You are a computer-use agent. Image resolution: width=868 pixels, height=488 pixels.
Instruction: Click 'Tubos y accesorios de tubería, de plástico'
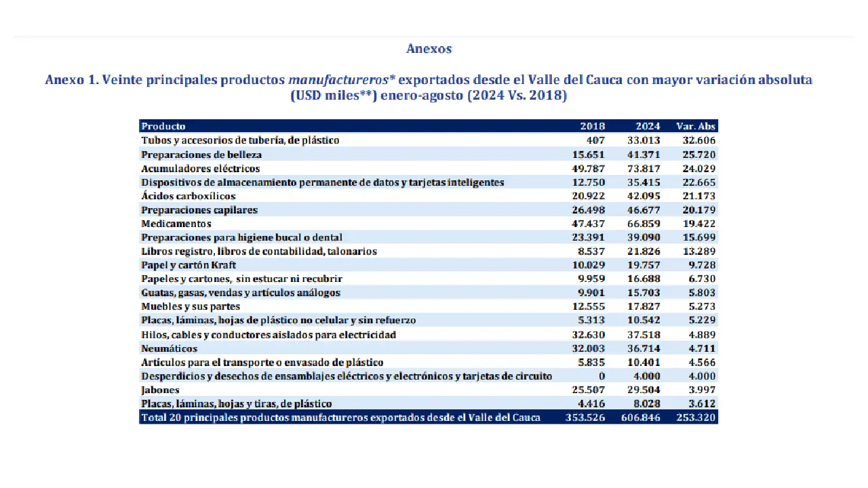pos(240,140)
